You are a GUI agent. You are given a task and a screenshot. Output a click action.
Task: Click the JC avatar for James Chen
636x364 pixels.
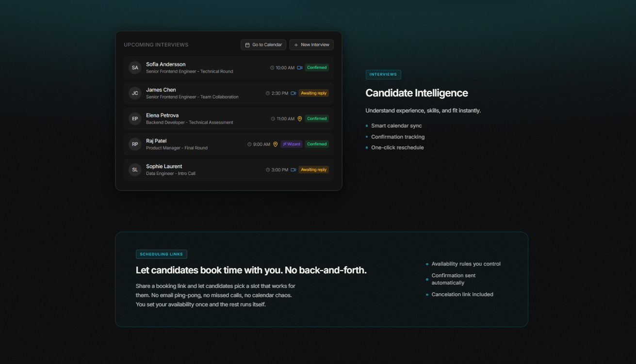coord(135,93)
